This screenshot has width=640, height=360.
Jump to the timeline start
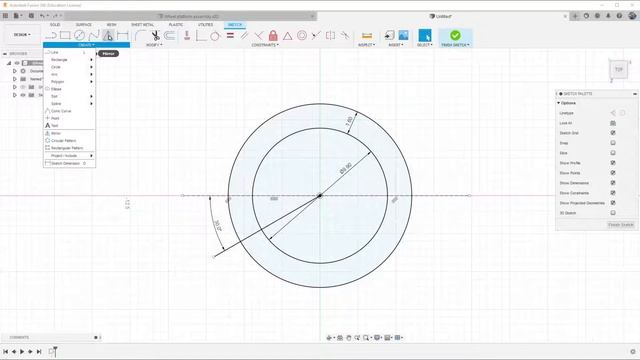(x=6, y=351)
